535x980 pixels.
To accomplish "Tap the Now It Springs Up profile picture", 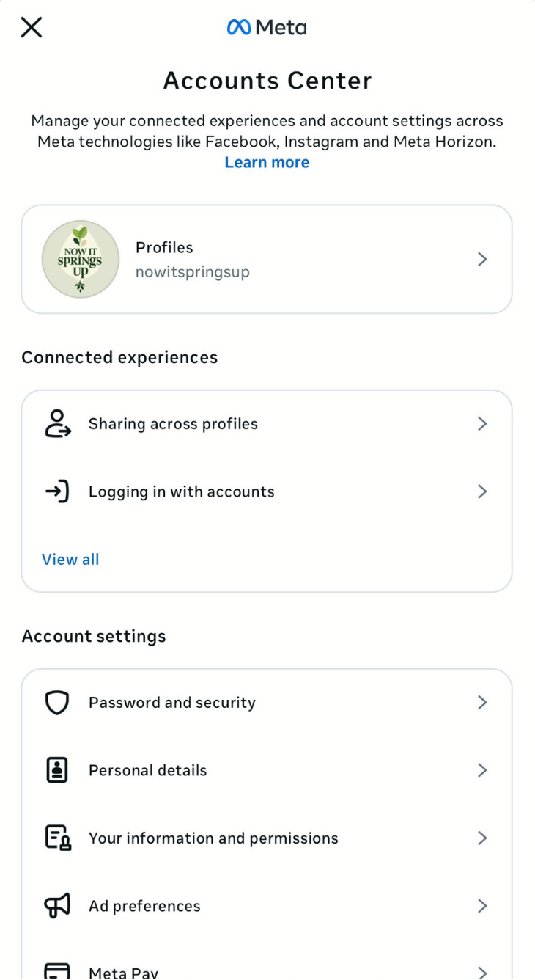I will click(81, 259).
